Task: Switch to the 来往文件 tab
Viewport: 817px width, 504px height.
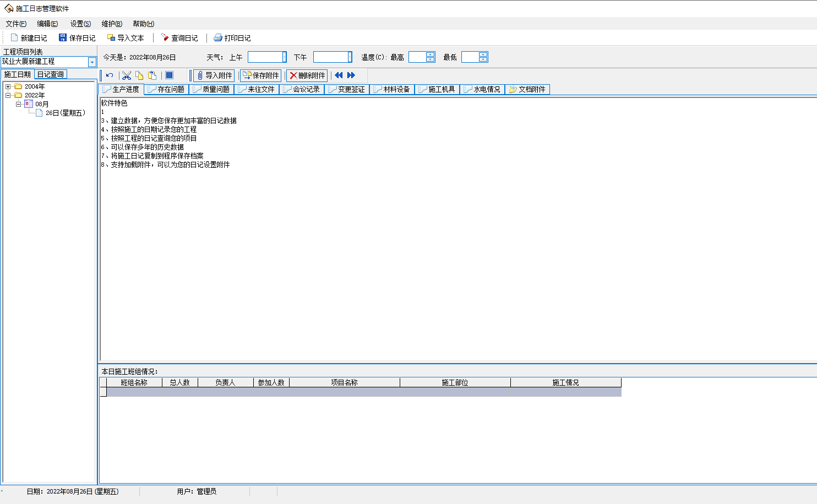Action: tap(257, 89)
